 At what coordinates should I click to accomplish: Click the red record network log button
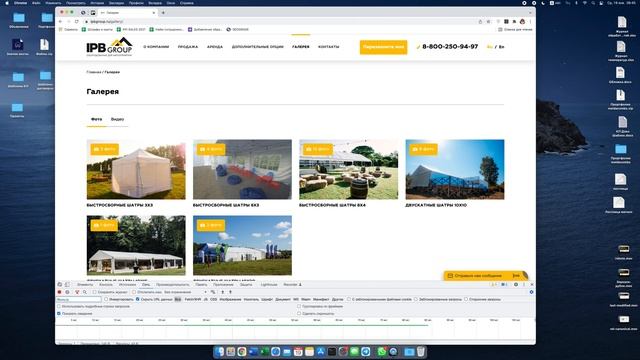point(59,292)
